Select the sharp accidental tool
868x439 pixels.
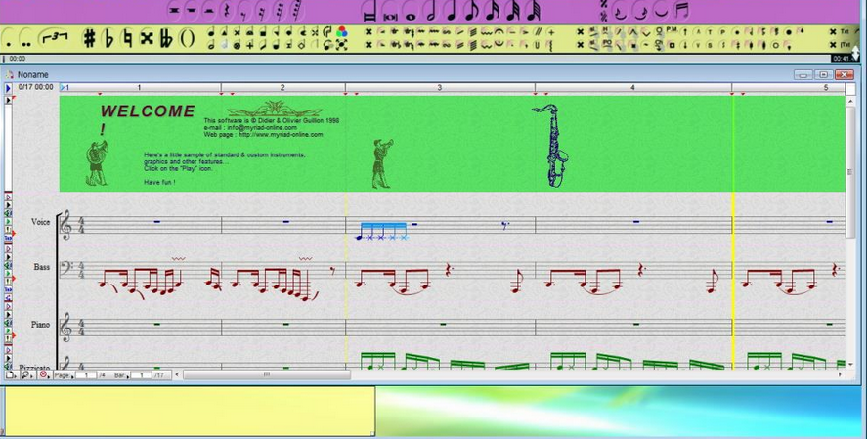click(x=89, y=38)
